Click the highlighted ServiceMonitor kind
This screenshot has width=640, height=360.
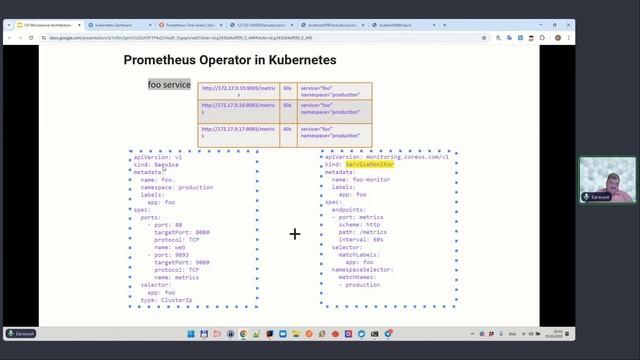pos(369,164)
